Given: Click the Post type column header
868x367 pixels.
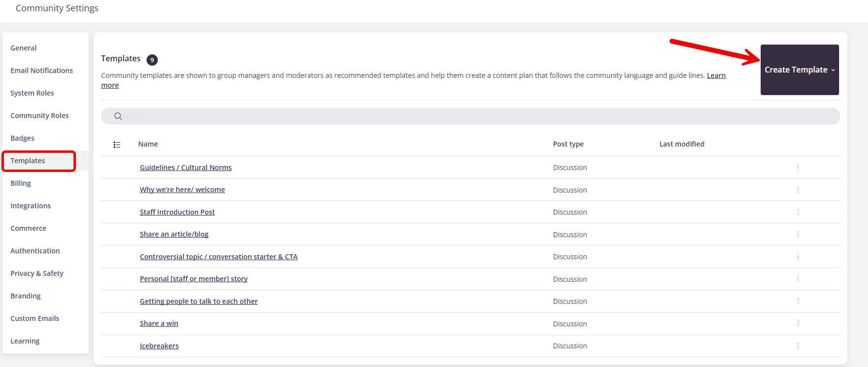Looking at the screenshot, I should pos(568,144).
